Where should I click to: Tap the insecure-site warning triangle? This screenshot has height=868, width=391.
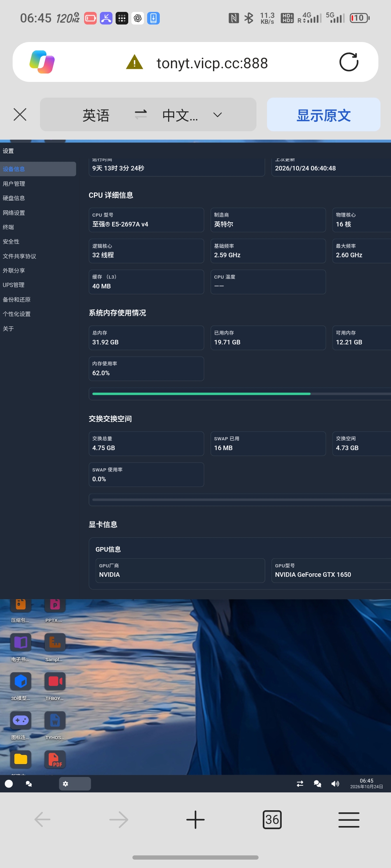click(134, 62)
